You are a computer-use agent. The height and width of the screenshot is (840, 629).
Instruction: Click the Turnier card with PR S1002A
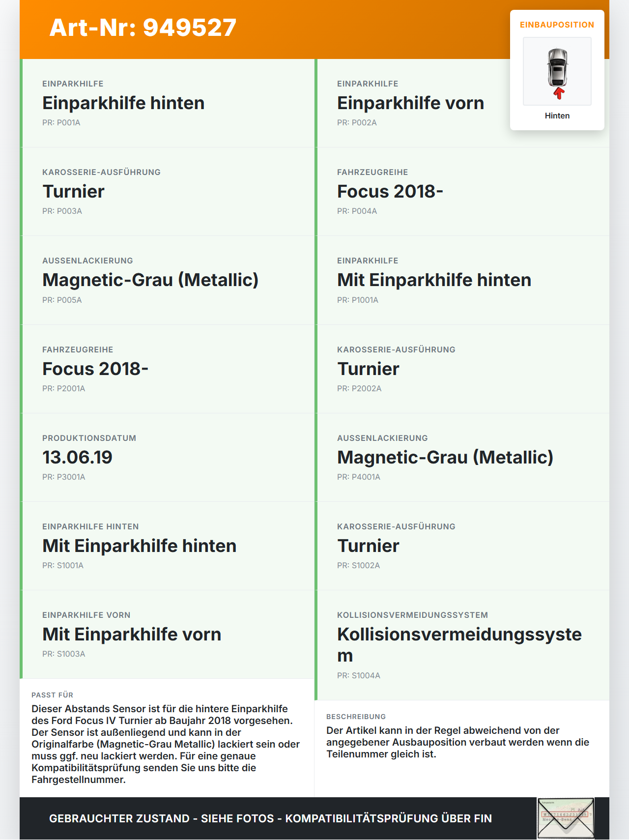click(x=462, y=546)
